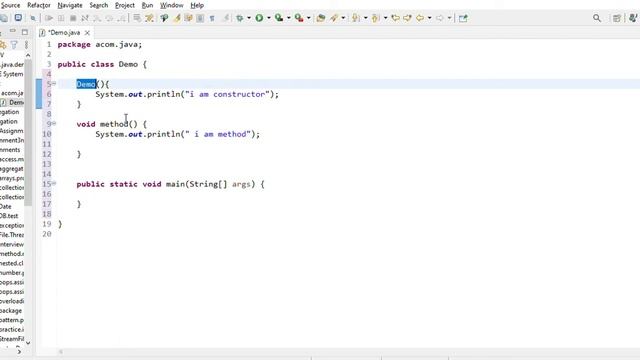This screenshot has width=640, height=360.
Task: Collapse the main method fold at line 15
Action: (54, 183)
